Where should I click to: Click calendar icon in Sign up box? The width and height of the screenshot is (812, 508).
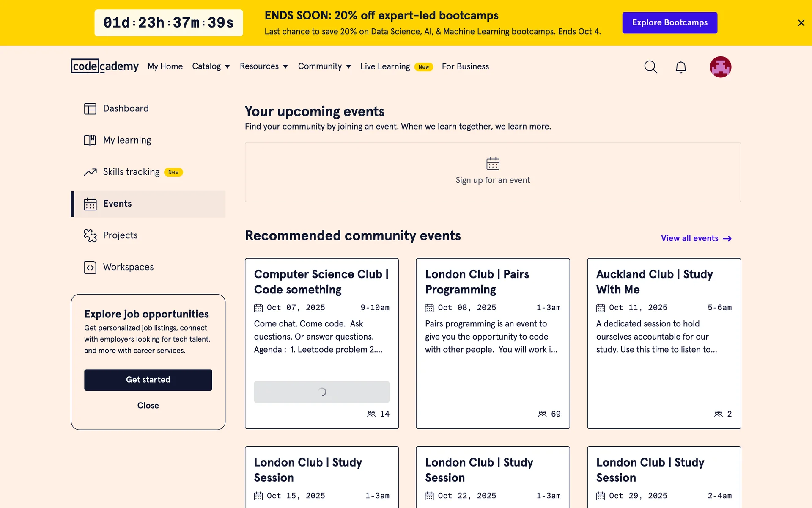coord(493,163)
